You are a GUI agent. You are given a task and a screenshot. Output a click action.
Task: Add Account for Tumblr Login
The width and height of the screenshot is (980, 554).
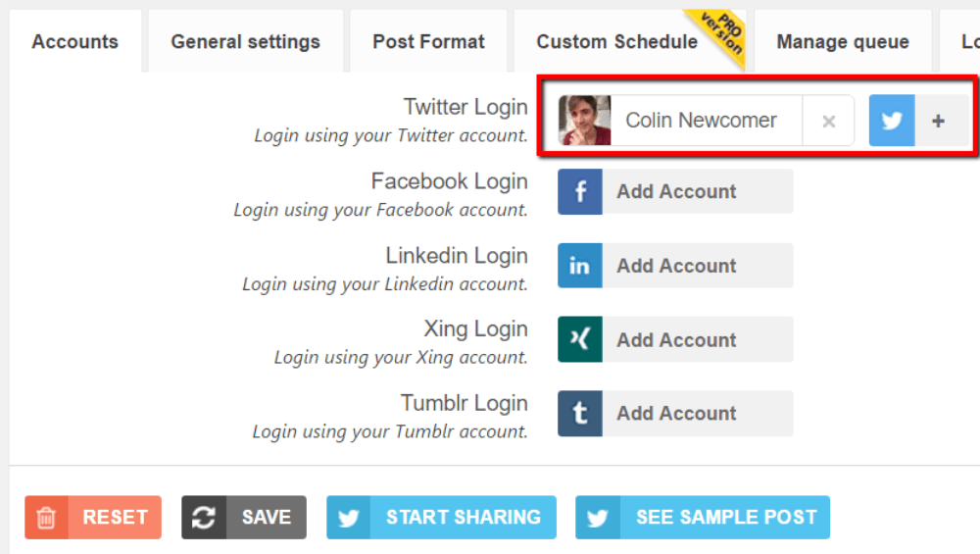coord(675,414)
